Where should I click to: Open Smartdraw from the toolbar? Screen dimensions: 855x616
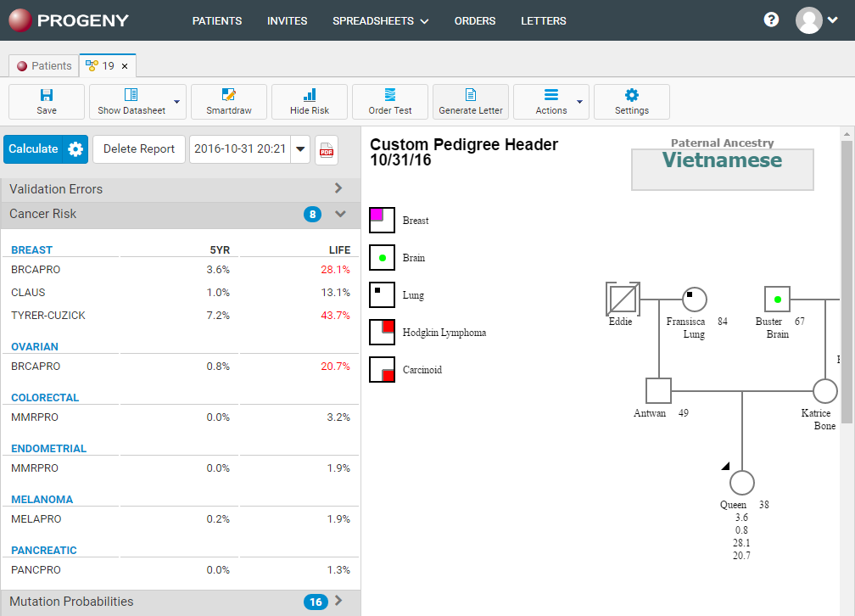coord(228,95)
